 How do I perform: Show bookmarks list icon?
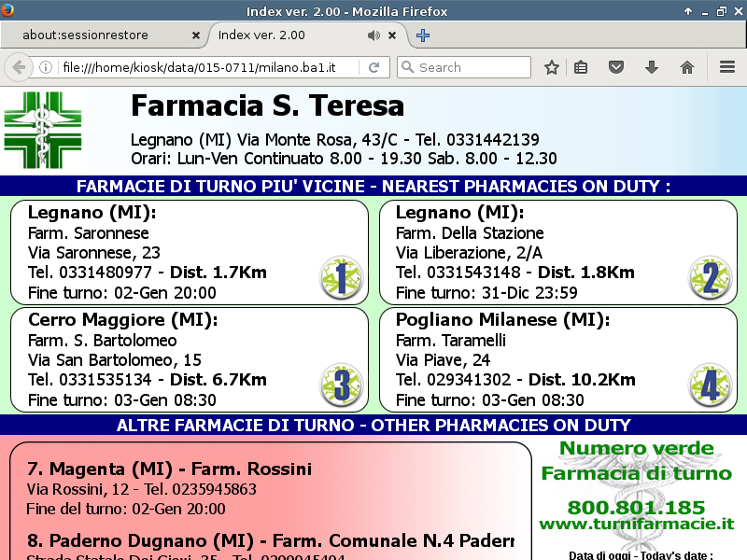point(581,67)
